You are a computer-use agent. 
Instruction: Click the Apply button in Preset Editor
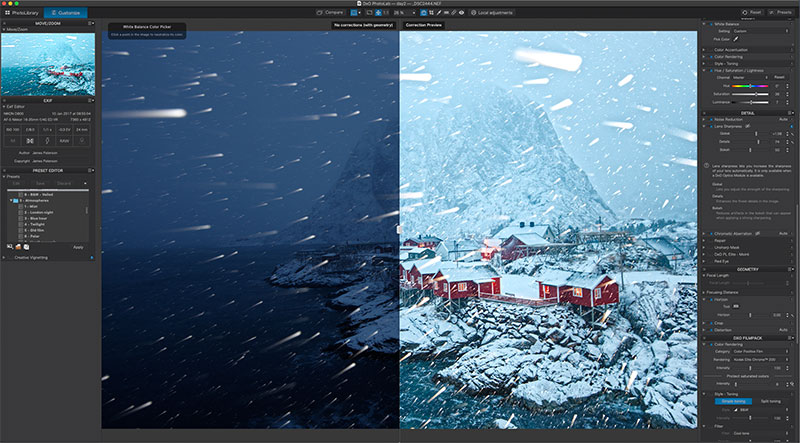(78, 247)
